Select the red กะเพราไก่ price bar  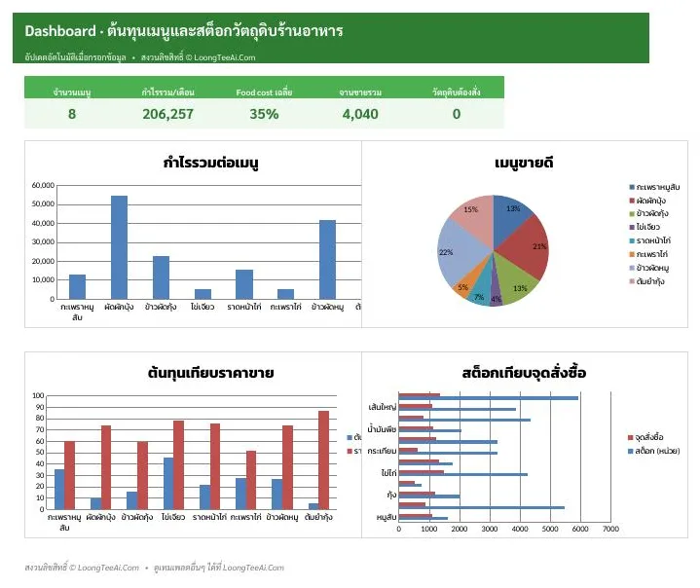coord(251,480)
